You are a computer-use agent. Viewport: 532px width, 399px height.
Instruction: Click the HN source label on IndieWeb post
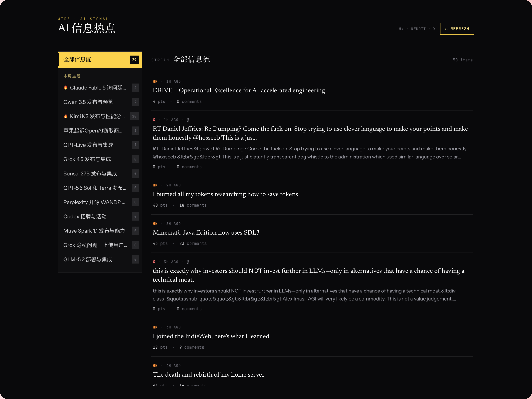point(155,327)
